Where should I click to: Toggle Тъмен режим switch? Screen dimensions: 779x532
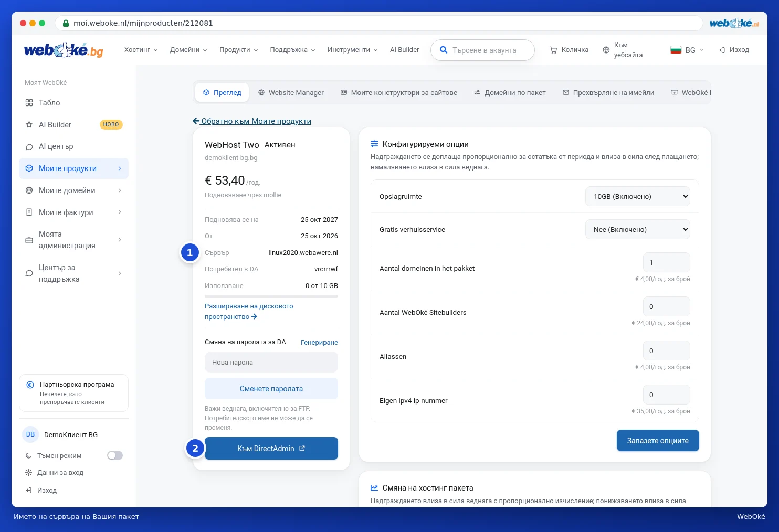pos(115,455)
